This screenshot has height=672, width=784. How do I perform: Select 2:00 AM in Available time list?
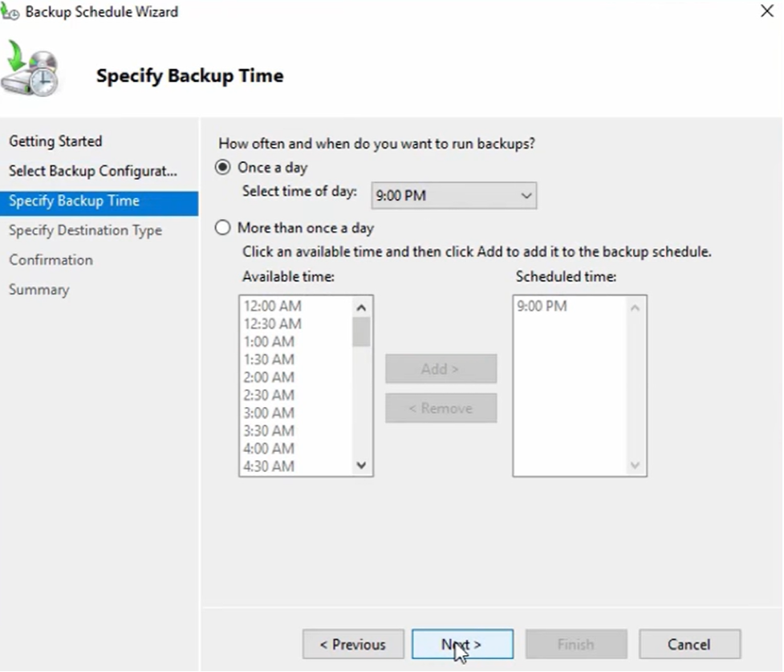tap(269, 377)
